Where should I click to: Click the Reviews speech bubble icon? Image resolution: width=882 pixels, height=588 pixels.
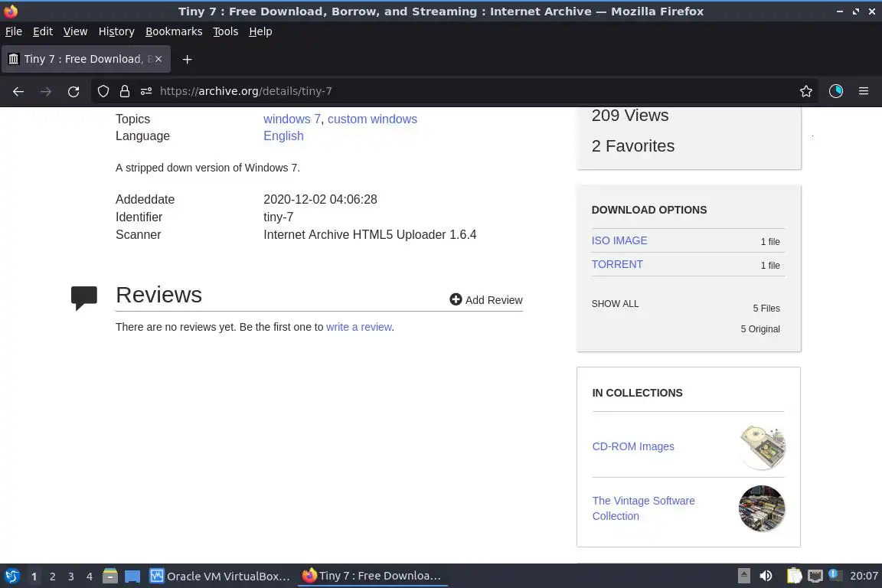coord(83,298)
